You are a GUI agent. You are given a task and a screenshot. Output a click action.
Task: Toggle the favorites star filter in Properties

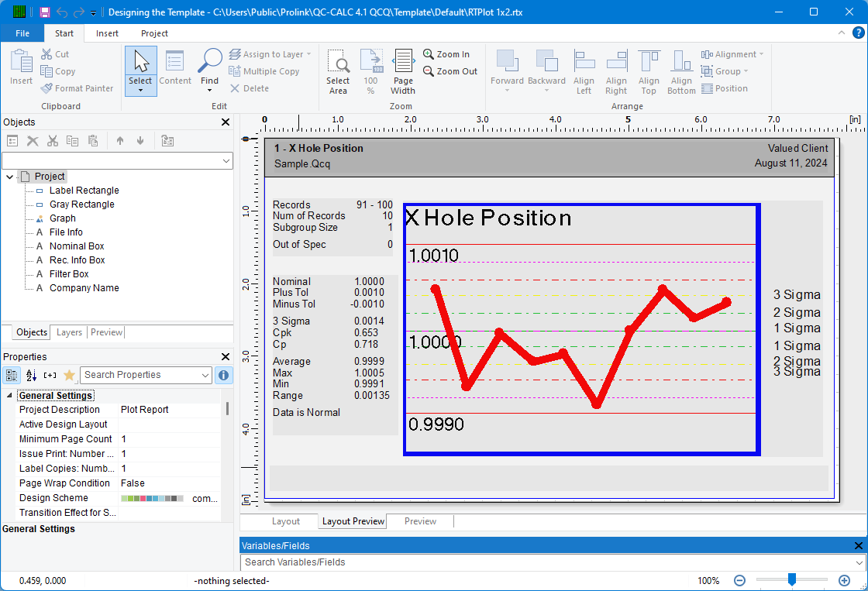point(68,375)
